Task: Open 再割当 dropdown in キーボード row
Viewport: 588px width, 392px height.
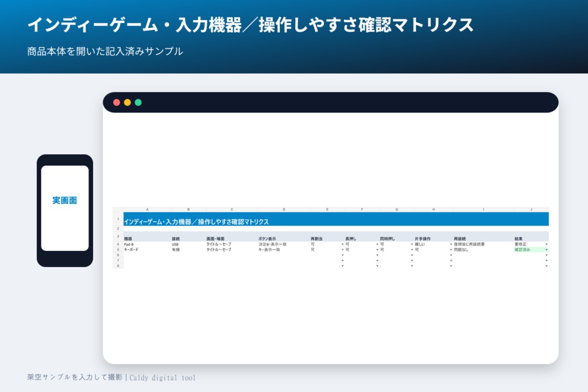Action: click(x=342, y=250)
